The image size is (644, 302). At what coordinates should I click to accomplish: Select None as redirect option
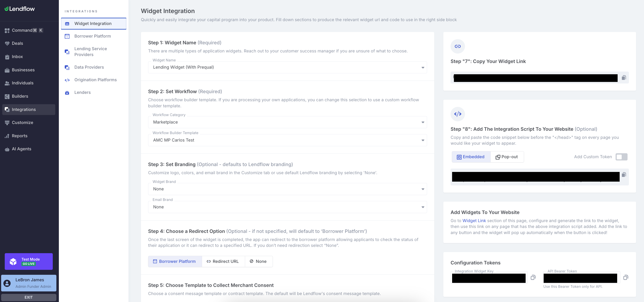[258, 261]
